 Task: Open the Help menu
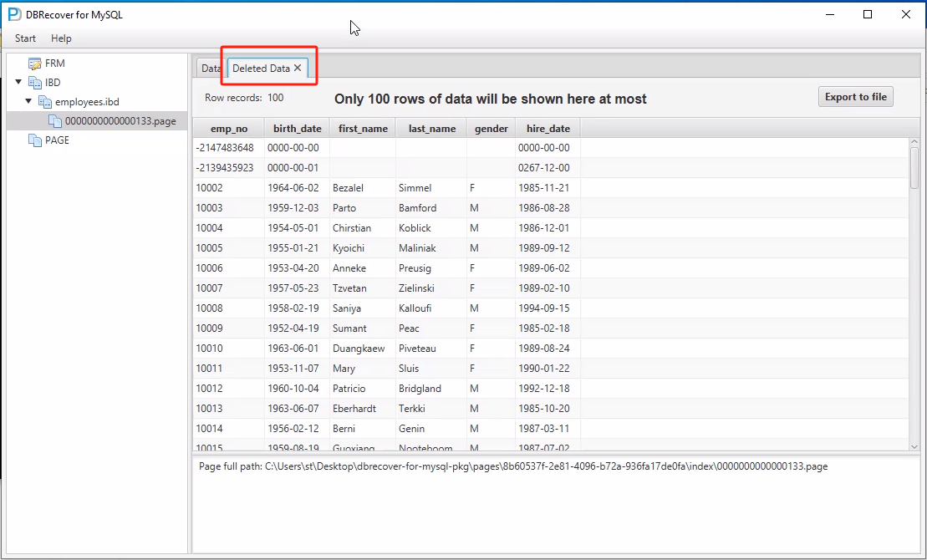tap(61, 38)
